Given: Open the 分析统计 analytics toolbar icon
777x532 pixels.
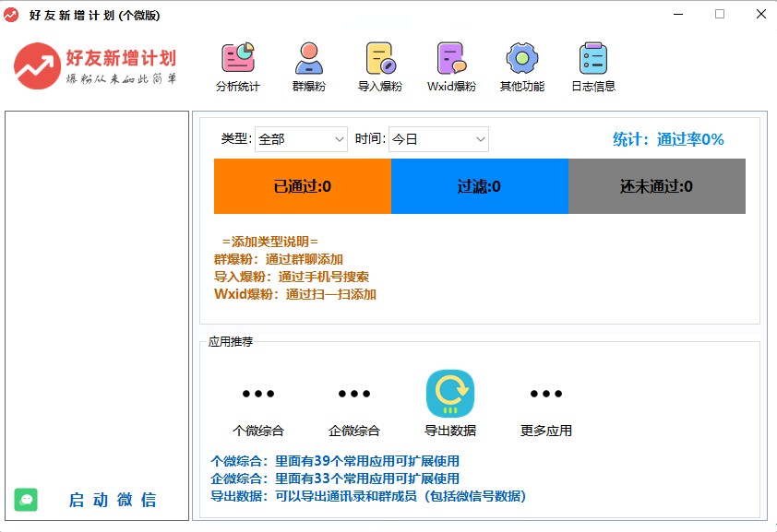Looking at the screenshot, I should click(x=238, y=60).
